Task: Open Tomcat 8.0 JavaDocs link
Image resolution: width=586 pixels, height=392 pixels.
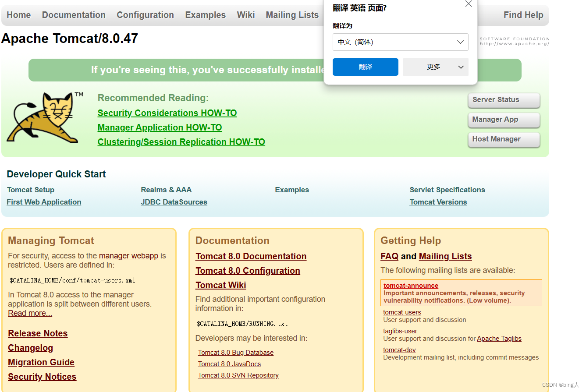Action: pyautogui.click(x=229, y=364)
